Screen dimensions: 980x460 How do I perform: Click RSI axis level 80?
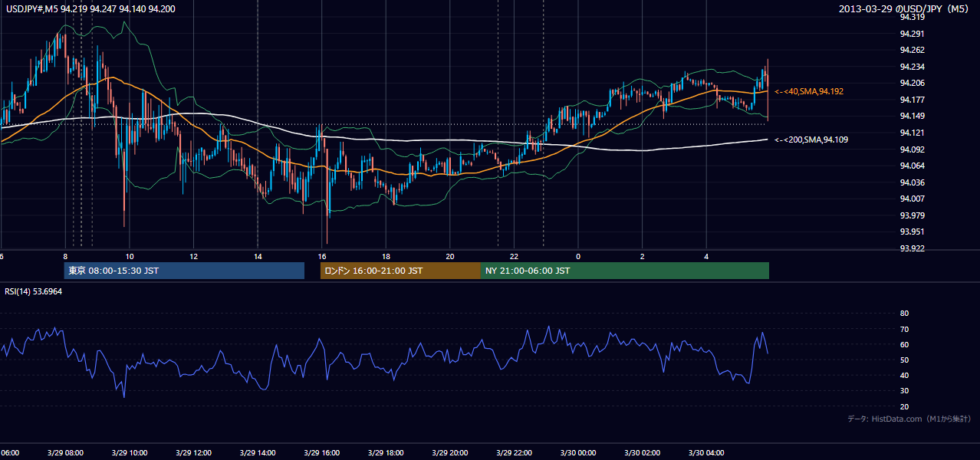tap(904, 314)
